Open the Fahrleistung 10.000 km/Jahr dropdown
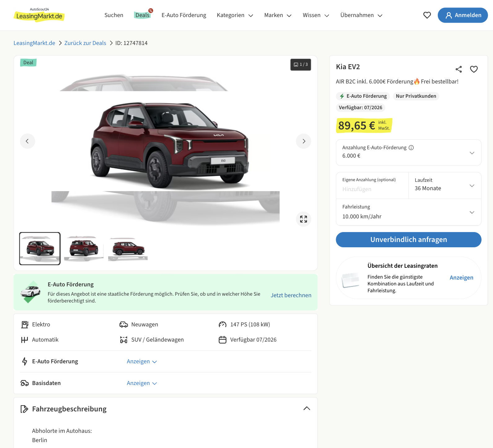Screen dimensions: 493x448 (x=408, y=212)
